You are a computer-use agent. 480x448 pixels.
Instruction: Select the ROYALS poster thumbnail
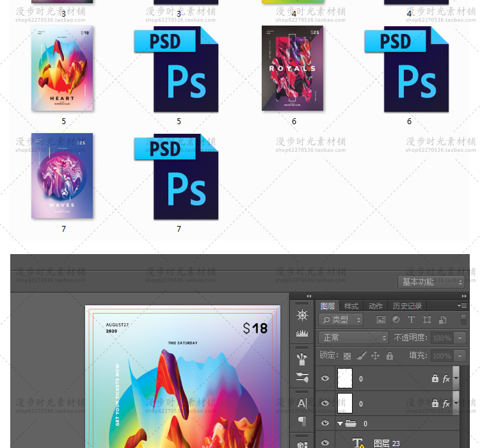pos(293,68)
